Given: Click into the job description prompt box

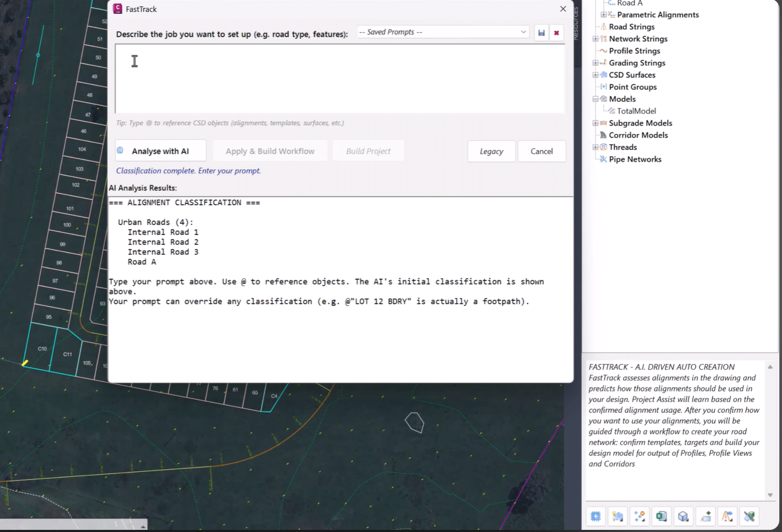Looking at the screenshot, I should pos(340,78).
